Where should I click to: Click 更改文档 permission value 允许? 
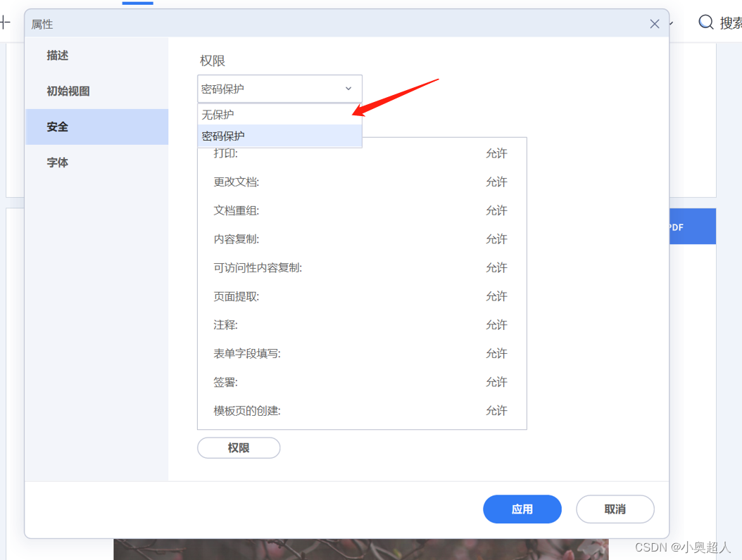[496, 182]
